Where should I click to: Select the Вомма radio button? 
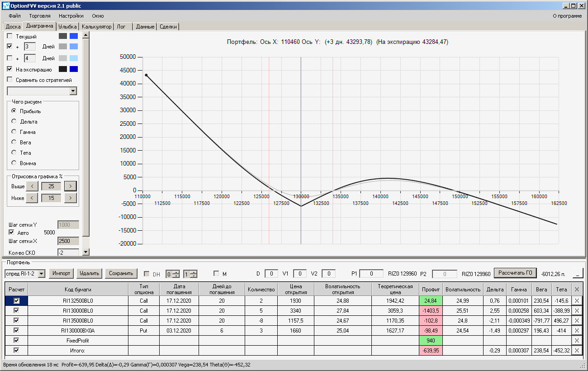pos(14,163)
